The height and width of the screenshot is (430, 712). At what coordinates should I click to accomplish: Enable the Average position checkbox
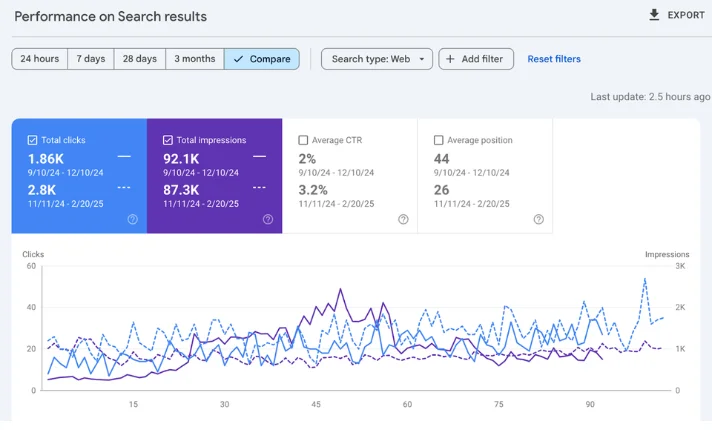coord(439,140)
